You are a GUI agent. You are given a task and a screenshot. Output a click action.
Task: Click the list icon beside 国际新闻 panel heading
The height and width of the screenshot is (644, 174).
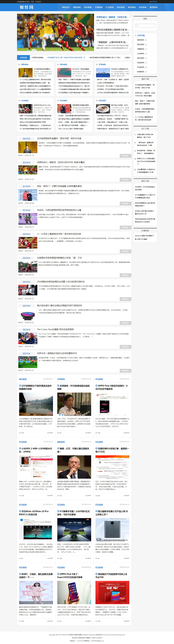[x=19, y=65]
